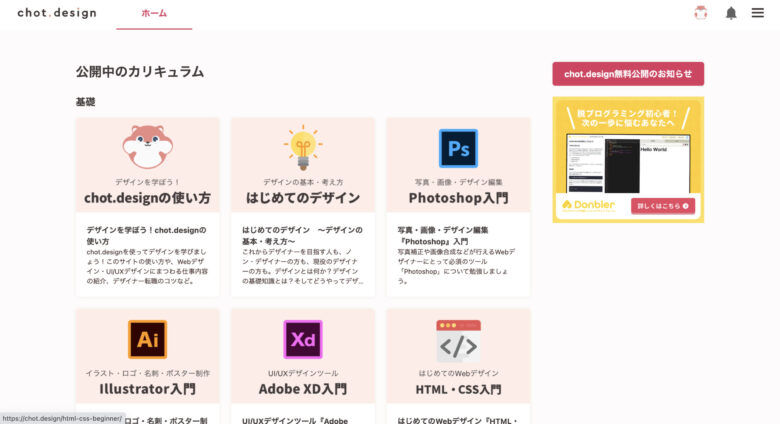Click '写真・画像・デザイン編集' subtitle above Photoshop入門
Image resolution: width=780 pixels, height=424 pixels.
458,182
